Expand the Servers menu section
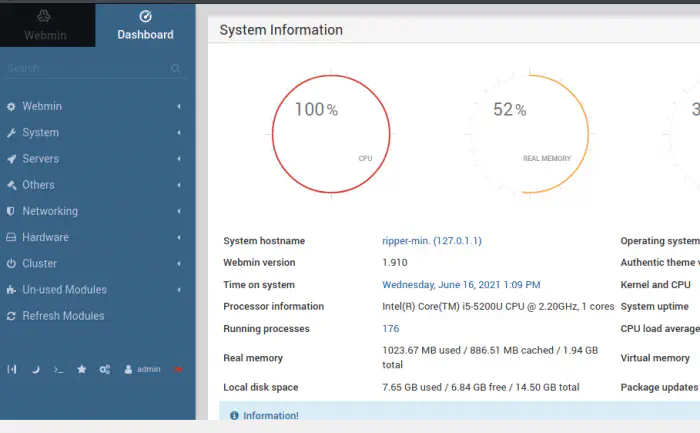Image resolution: width=700 pixels, height=433 pixels. click(40, 158)
